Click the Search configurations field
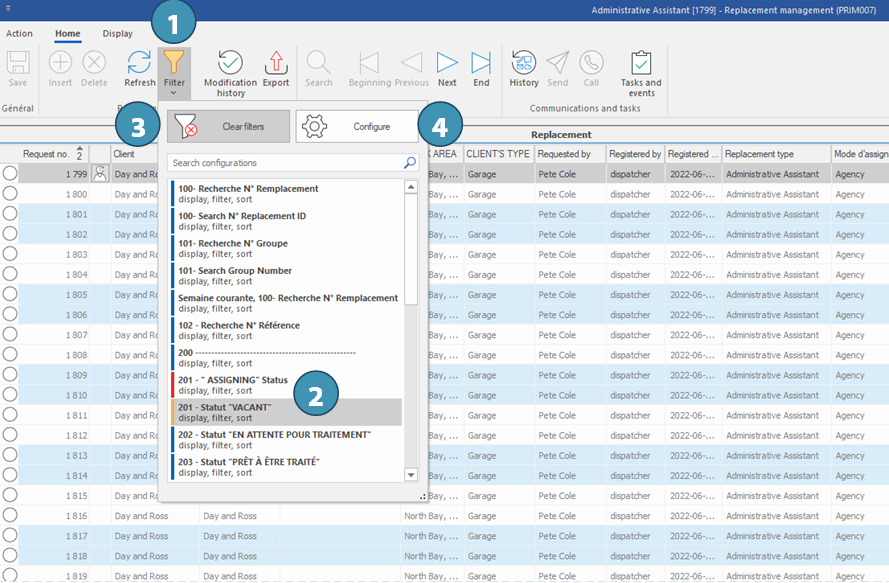Screen dimensions: 889x583 (285, 163)
